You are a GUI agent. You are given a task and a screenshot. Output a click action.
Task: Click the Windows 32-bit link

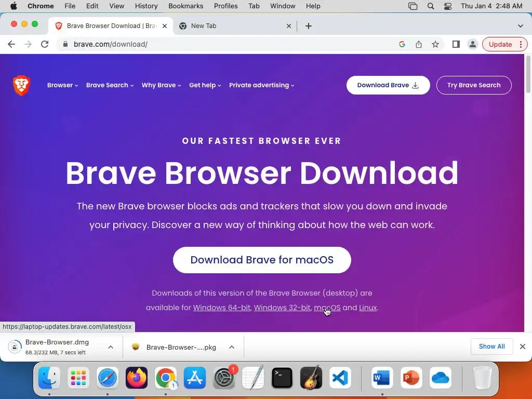click(282, 308)
